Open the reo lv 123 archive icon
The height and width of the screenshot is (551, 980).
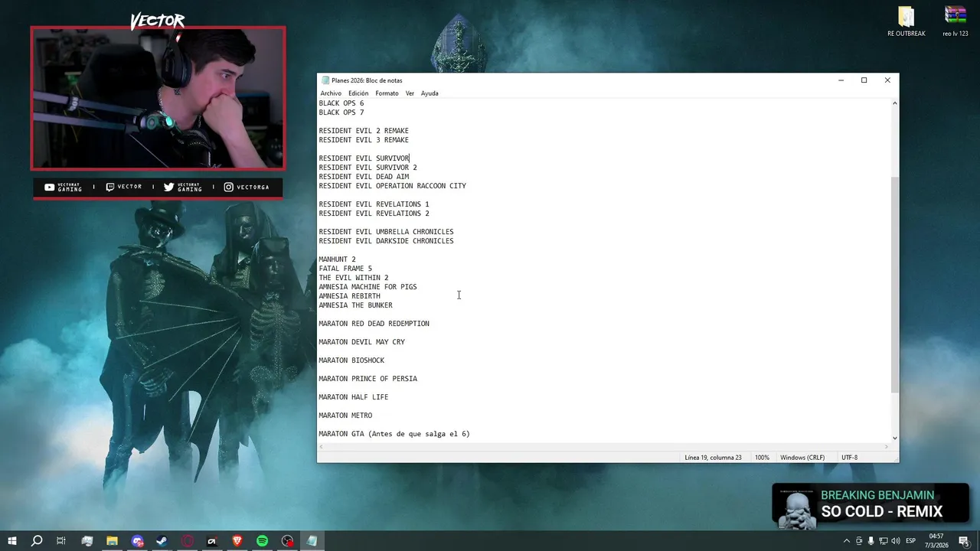(955, 21)
